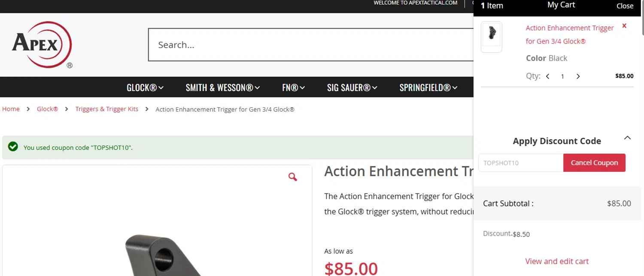Open View and edit cart link
The height and width of the screenshot is (276, 644).
pyautogui.click(x=557, y=261)
